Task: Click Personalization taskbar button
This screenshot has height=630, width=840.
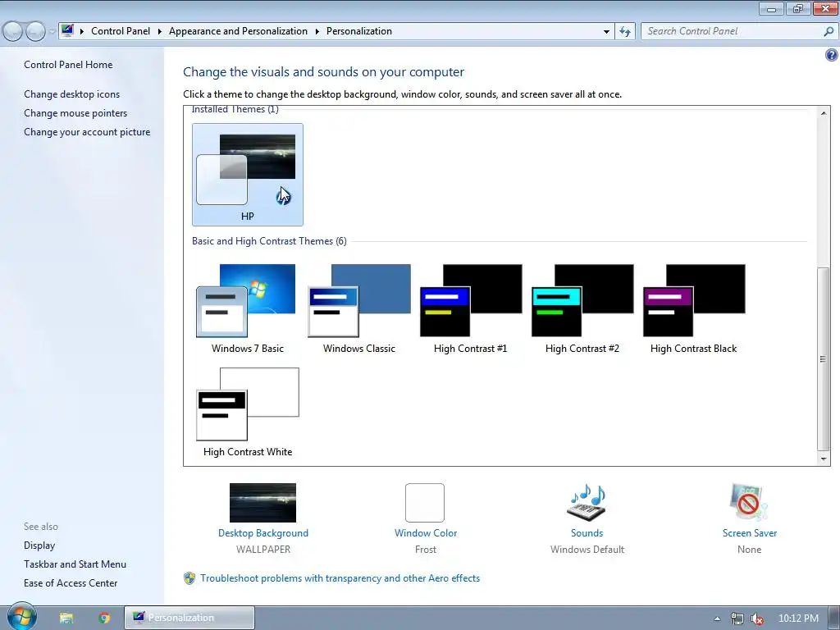Action: click(x=189, y=618)
